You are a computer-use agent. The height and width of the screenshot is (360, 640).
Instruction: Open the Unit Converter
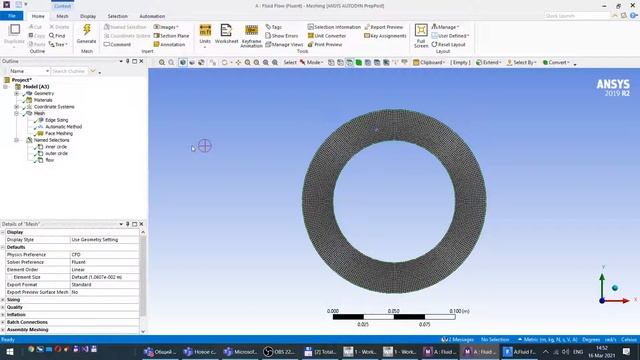click(x=327, y=36)
